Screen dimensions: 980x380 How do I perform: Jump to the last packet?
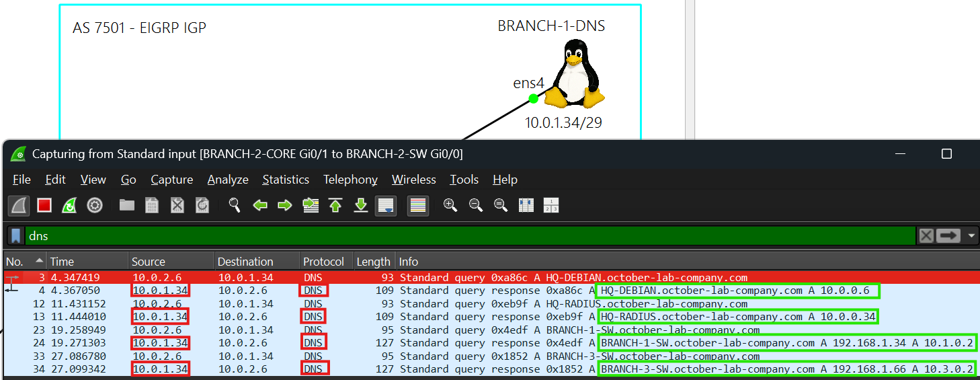pos(361,206)
